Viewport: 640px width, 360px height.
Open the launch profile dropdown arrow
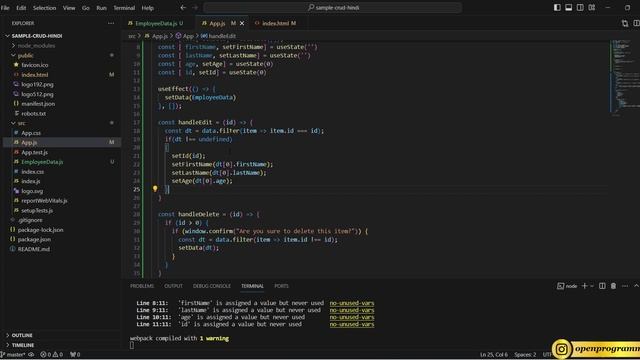(592, 286)
